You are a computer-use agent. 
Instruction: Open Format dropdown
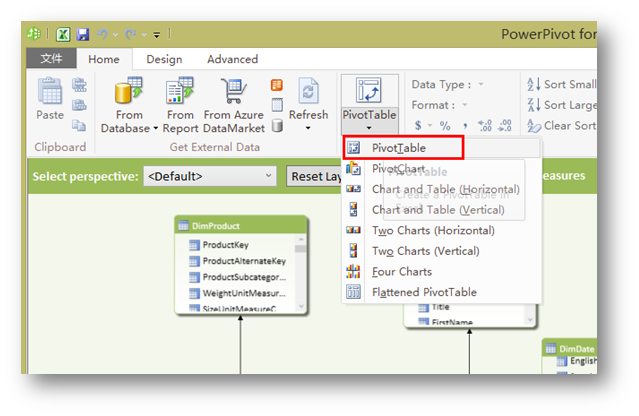pos(465,105)
